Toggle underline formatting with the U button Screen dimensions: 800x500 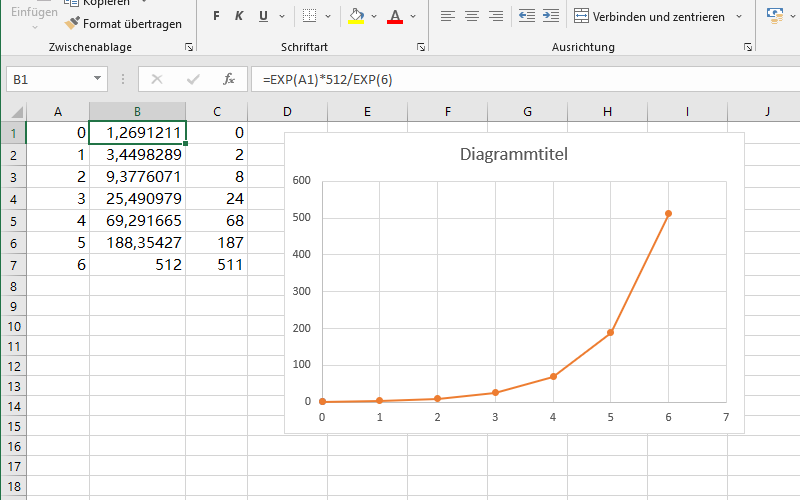pyautogui.click(x=263, y=16)
